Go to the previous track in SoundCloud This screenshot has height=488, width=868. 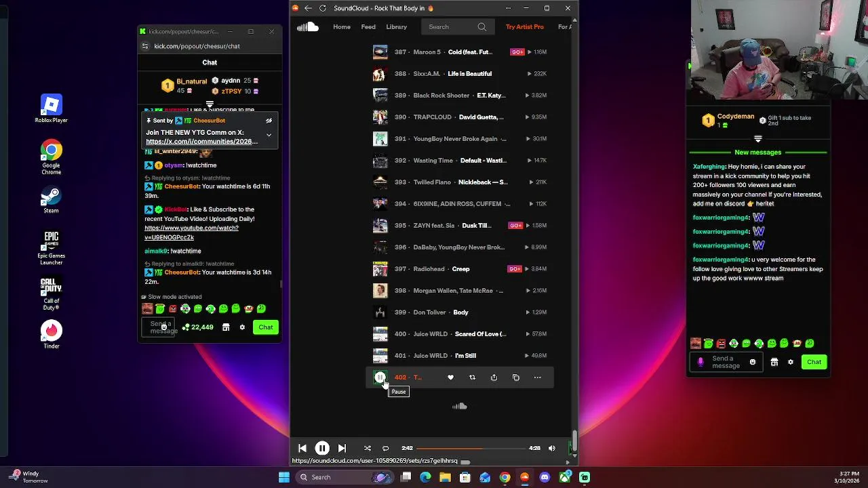point(302,448)
